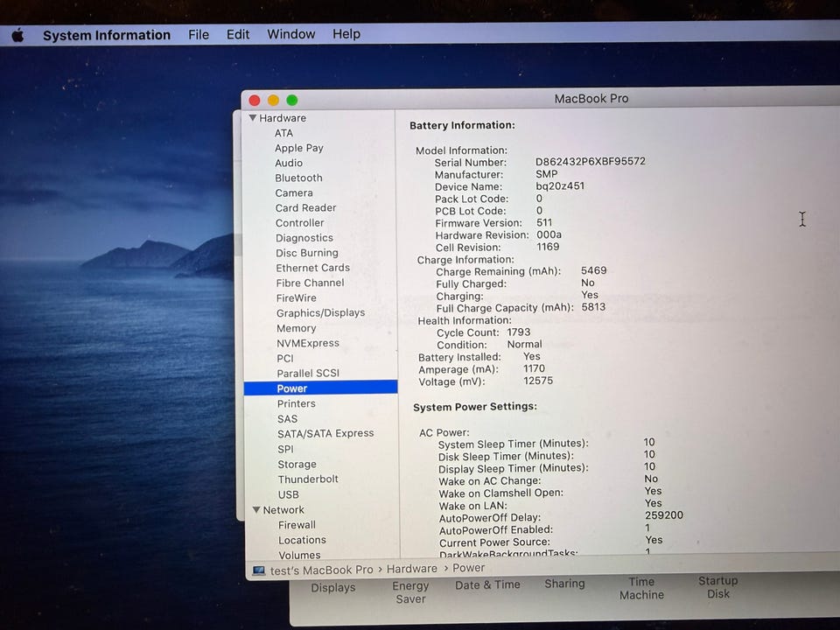Collapse the Hardware tree section

point(253,117)
